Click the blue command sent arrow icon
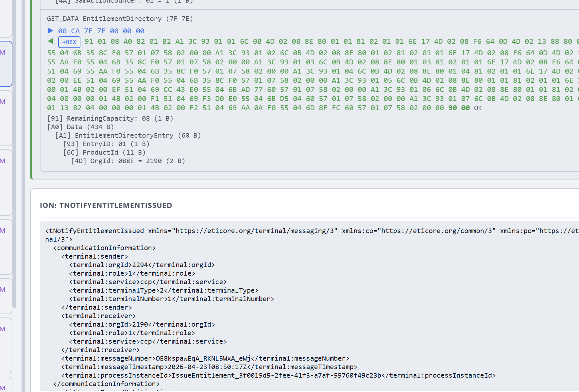Viewport: 579px width, 392px height. [50, 31]
